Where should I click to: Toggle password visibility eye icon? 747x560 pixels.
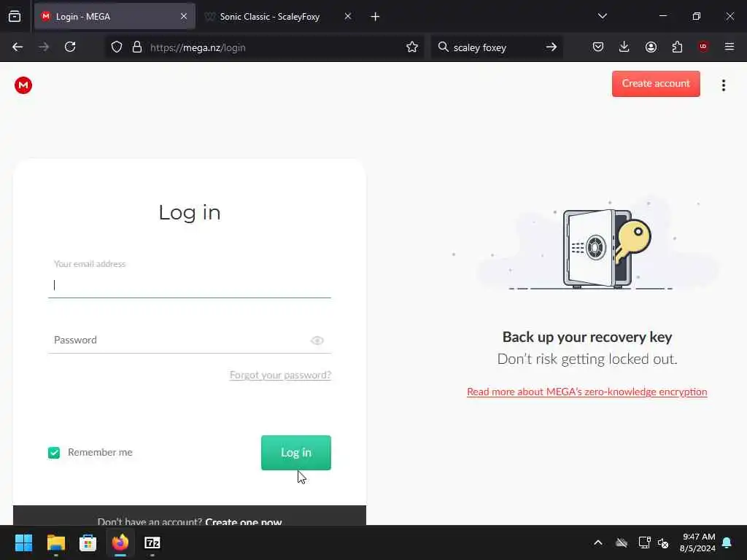pos(317,341)
